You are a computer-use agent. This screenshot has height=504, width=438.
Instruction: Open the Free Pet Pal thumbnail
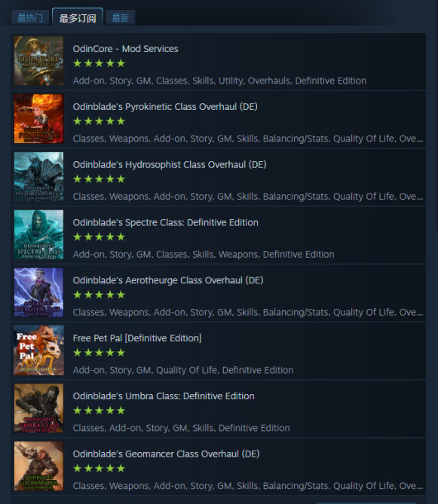[x=39, y=350]
